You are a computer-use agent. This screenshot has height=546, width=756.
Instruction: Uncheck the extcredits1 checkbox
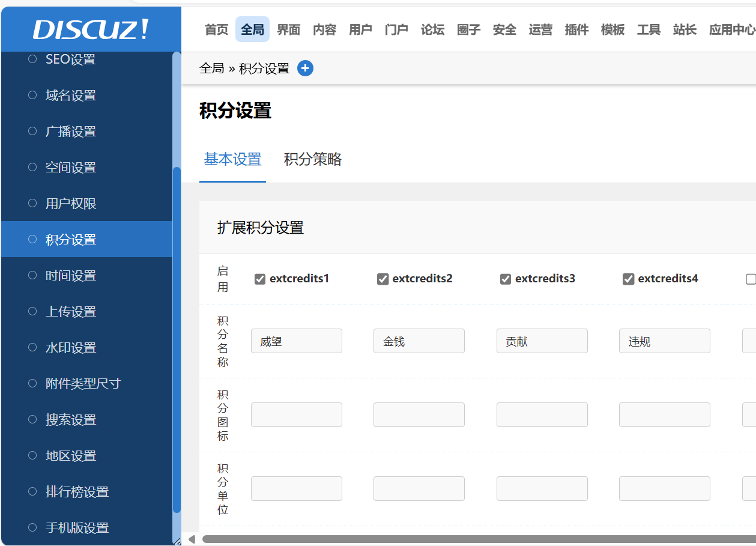[x=260, y=279]
